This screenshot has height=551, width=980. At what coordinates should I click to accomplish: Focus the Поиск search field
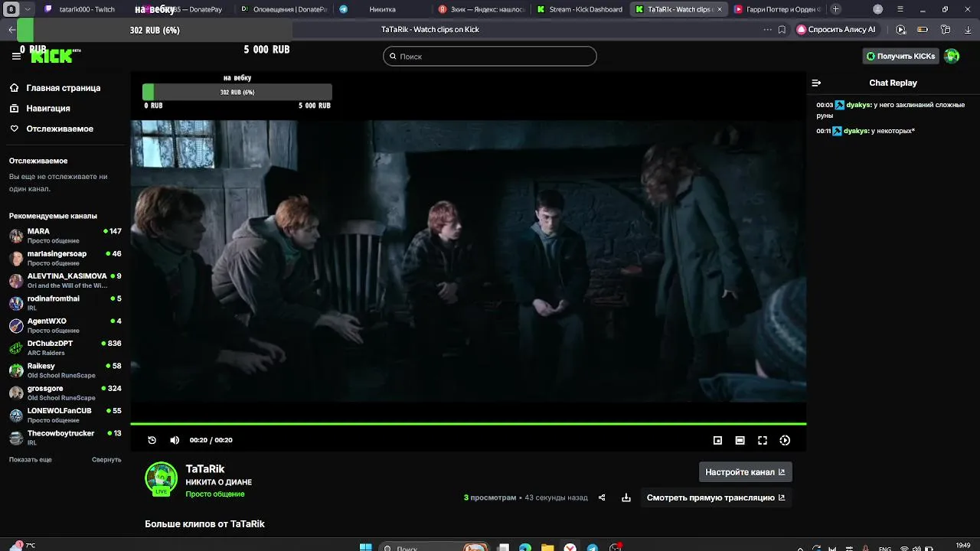coord(489,56)
